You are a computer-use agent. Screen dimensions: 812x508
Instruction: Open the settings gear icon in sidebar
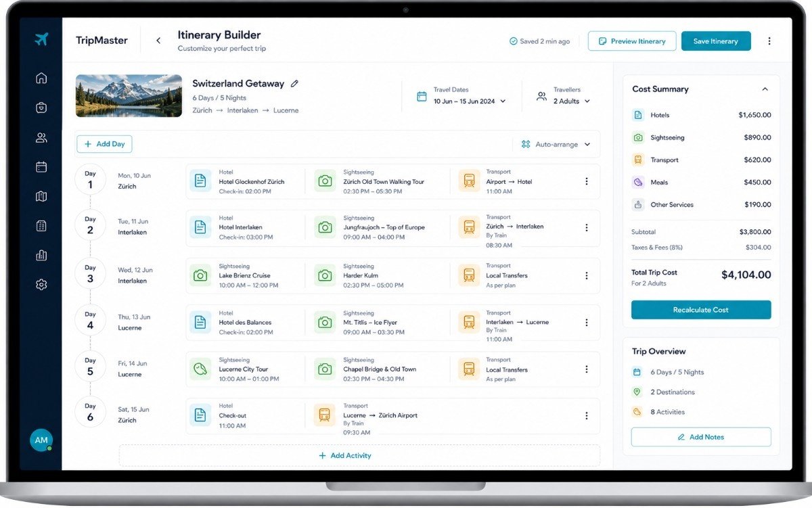[41, 285]
